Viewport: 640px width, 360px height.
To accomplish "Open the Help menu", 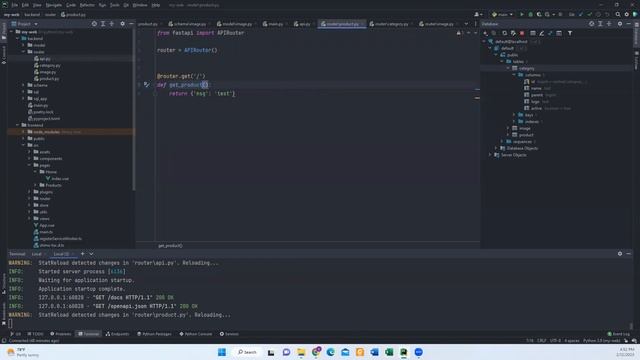I will [156, 5].
